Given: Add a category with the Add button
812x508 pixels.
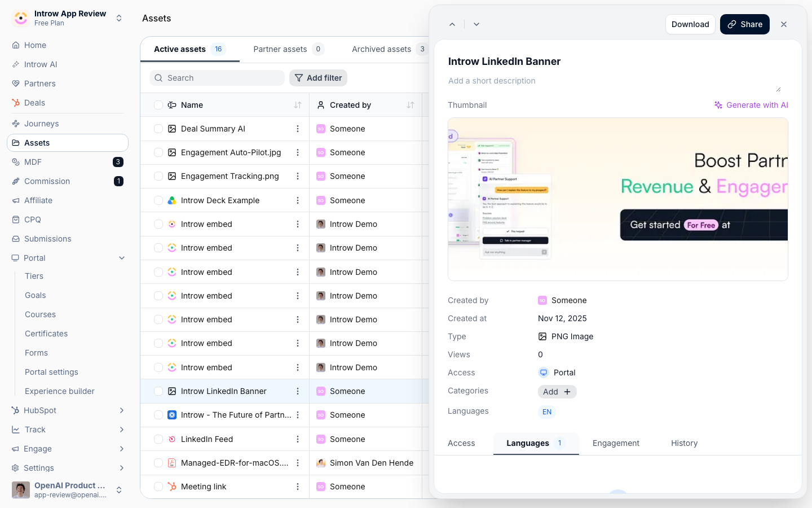Looking at the screenshot, I should pos(557,392).
